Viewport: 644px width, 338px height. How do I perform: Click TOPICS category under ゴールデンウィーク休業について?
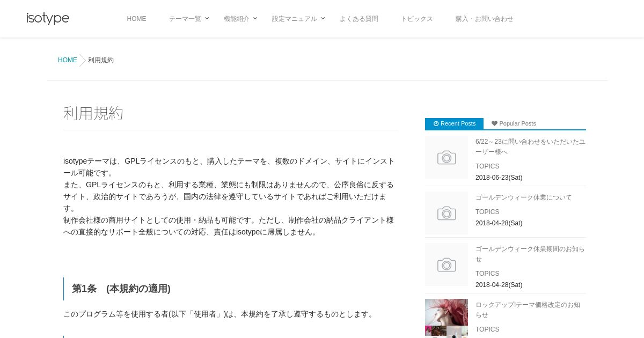pyautogui.click(x=487, y=212)
